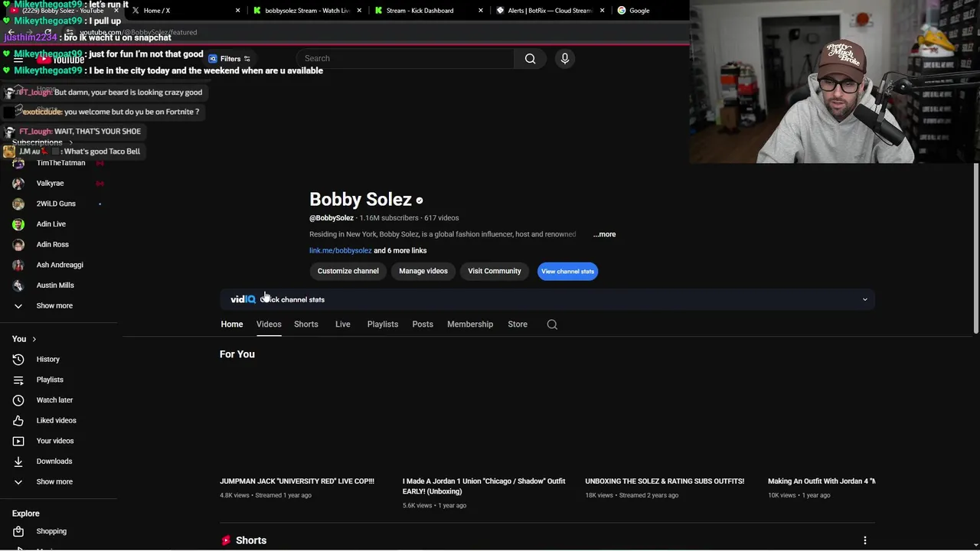Close the Alerts BotRix browser tab
Image resolution: width=980 pixels, height=551 pixels.
pyautogui.click(x=603, y=11)
